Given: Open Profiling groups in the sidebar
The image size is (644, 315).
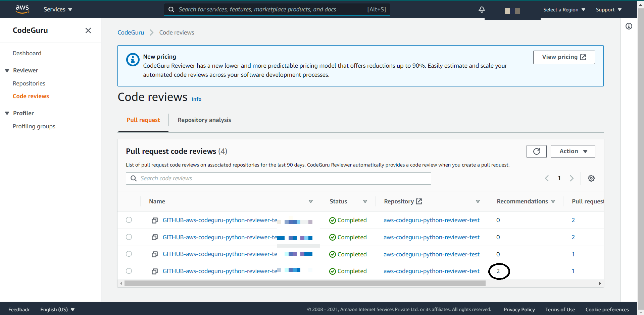Looking at the screenshot, I should pyautogui.click(x=34, y=126).
